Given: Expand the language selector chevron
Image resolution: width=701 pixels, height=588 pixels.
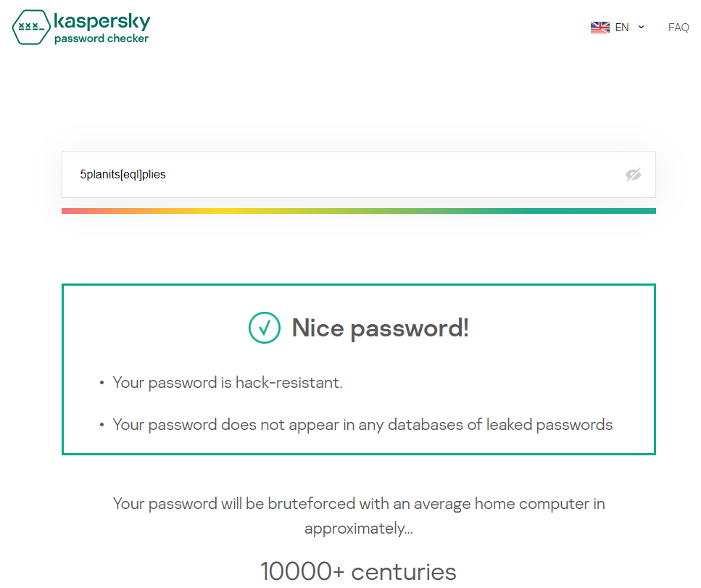Looking at the screenshot, I should (641, 27).
